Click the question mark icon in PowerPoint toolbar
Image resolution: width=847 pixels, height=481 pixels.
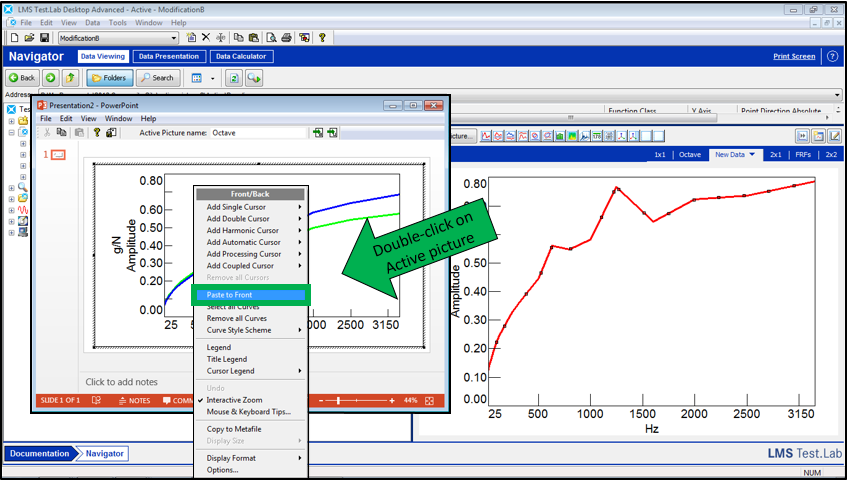[97, 132]
